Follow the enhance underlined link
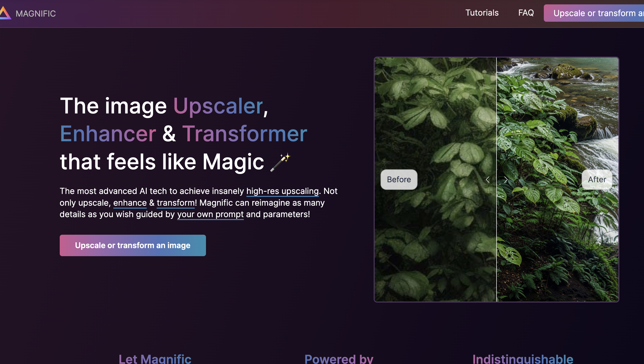The width and height of the screenshot is (644, 364). click(x=130, y=203)
